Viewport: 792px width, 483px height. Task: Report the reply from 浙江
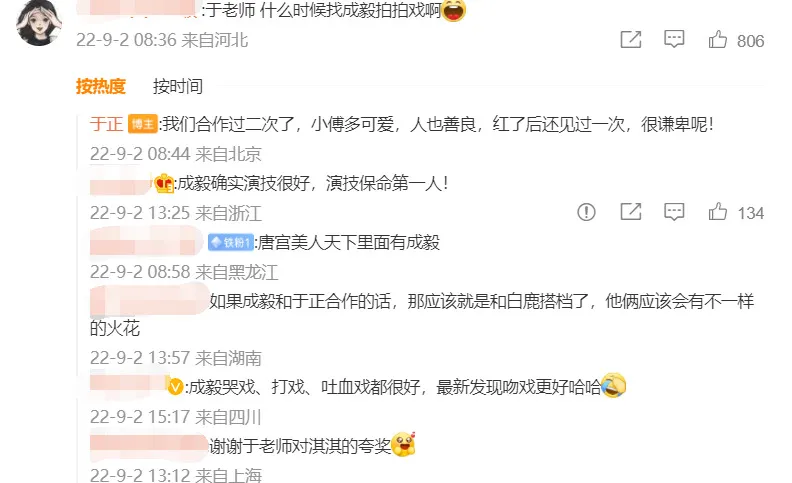click(x=586, y=212)
